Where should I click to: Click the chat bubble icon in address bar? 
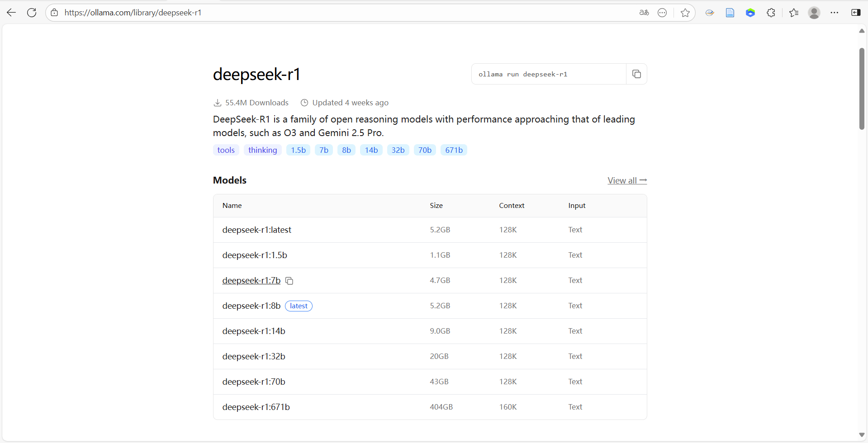662,13
